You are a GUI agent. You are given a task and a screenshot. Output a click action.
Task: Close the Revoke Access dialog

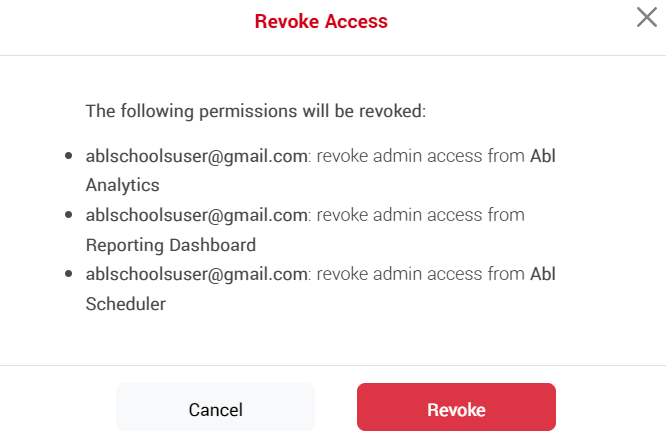click(647, 17)
